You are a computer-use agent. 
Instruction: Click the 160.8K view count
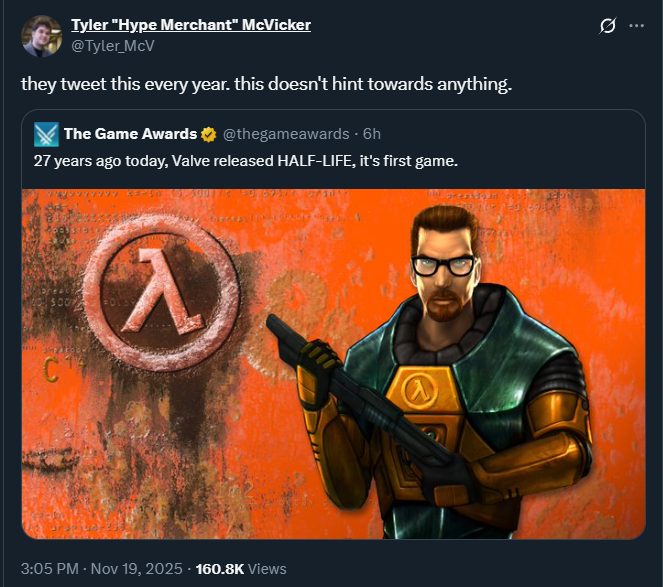[x=220, y=568]
